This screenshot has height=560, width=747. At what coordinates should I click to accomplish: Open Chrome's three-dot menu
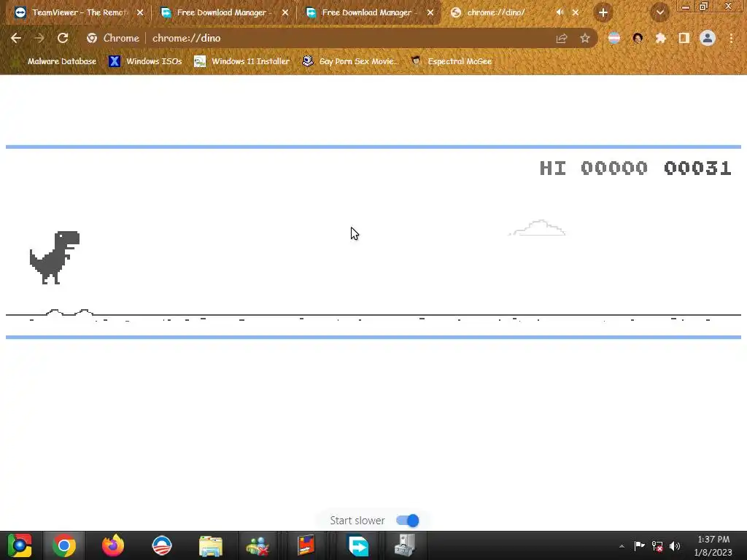(731, 38)
